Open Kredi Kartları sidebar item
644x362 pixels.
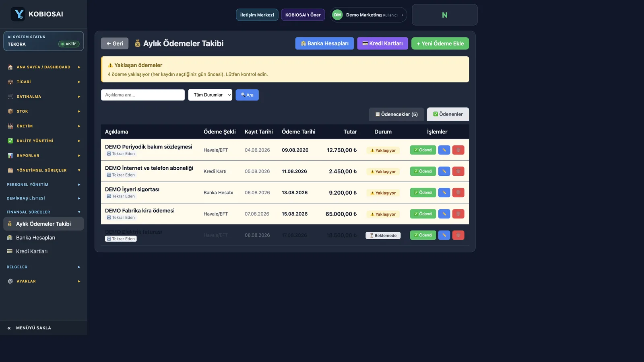pyautogui.click(x=43, y=251)
